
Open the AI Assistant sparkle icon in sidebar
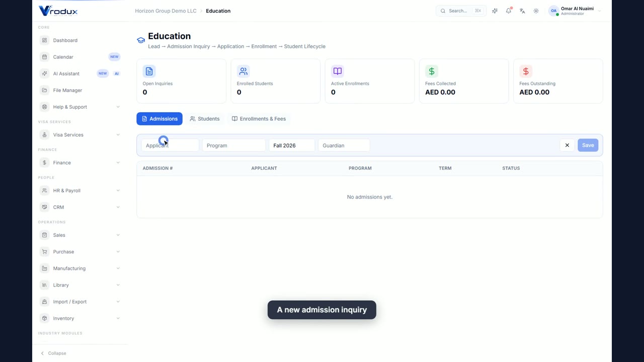44,73
